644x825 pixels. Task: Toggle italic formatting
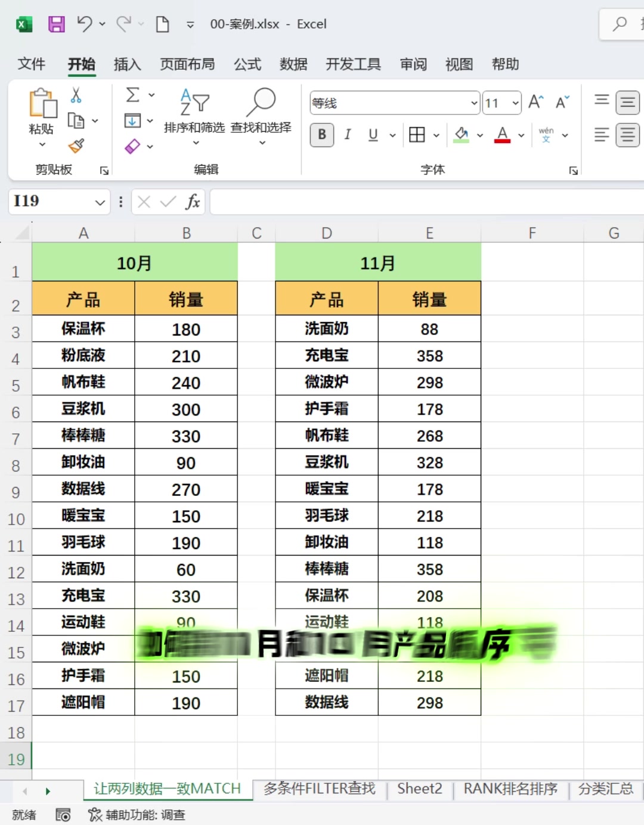tap(348, 135)
